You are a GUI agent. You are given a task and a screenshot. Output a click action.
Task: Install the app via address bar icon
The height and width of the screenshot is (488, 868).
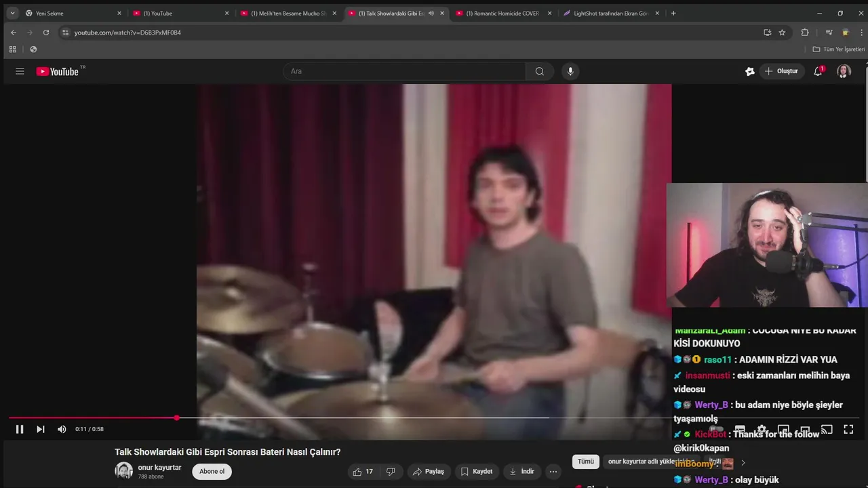[x=768, y=32]
